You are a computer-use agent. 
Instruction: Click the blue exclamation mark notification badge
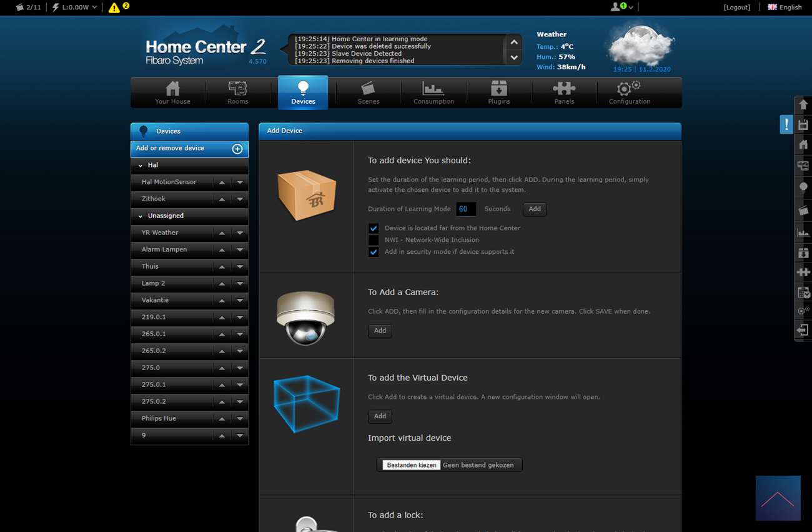tap(786, 124)
